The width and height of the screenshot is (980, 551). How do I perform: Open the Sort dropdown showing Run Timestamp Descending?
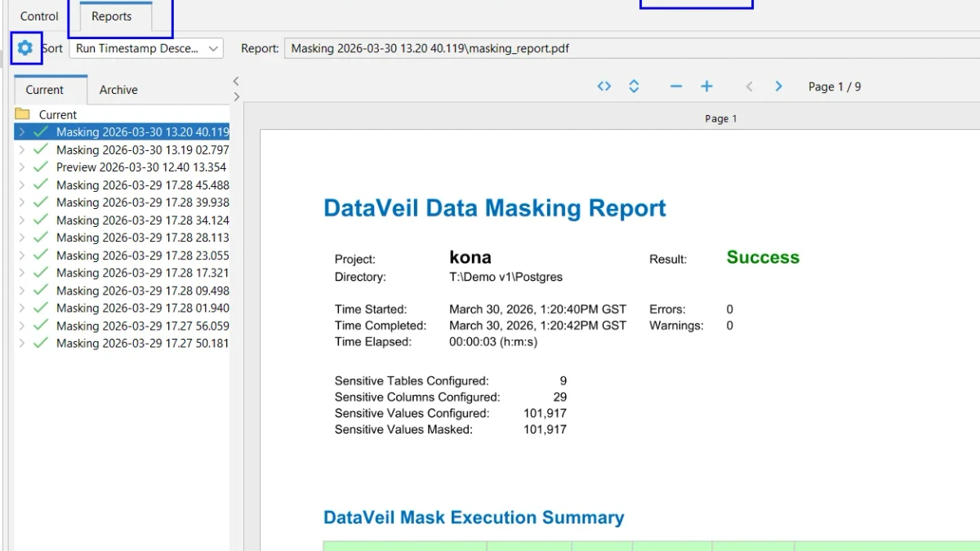[x=146, y=48]
